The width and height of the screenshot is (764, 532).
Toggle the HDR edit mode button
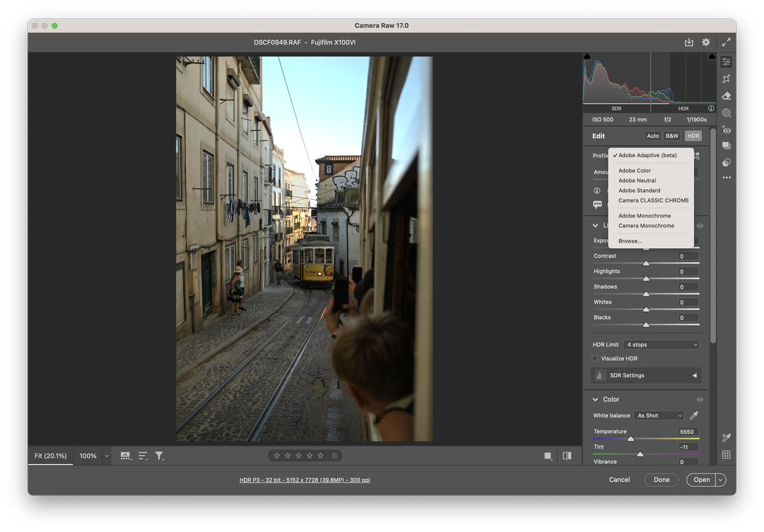693,136
